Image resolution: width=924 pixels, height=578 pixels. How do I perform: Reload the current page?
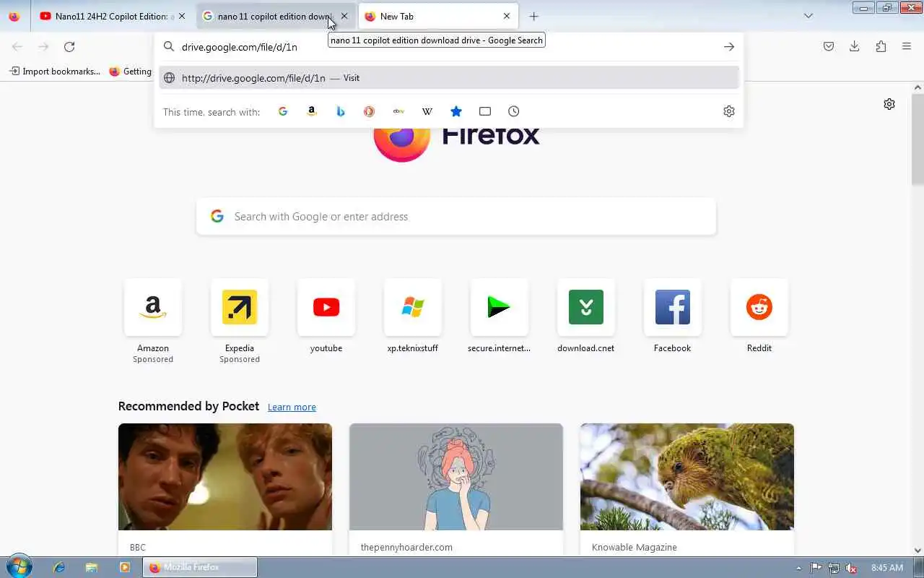[69, 46]
